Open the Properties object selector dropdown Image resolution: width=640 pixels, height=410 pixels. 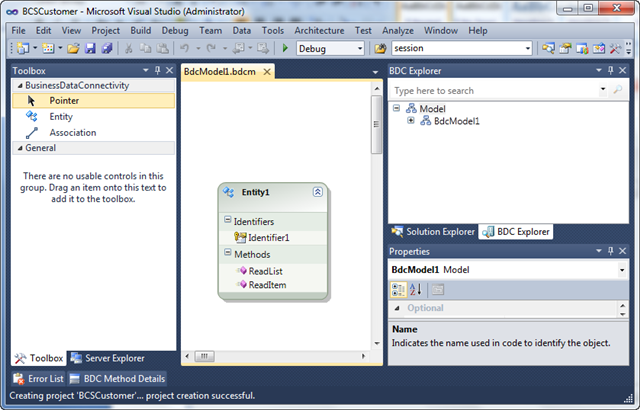[x=622, y=270]
